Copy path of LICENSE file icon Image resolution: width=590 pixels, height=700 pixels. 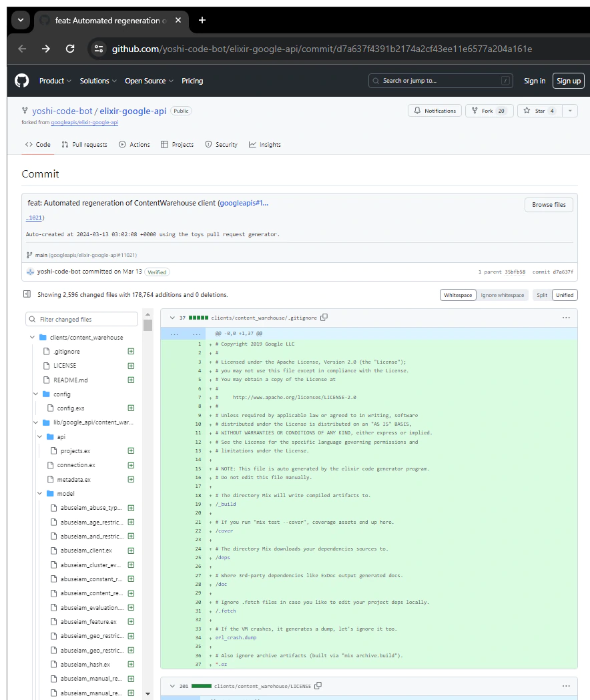point(318,686)
